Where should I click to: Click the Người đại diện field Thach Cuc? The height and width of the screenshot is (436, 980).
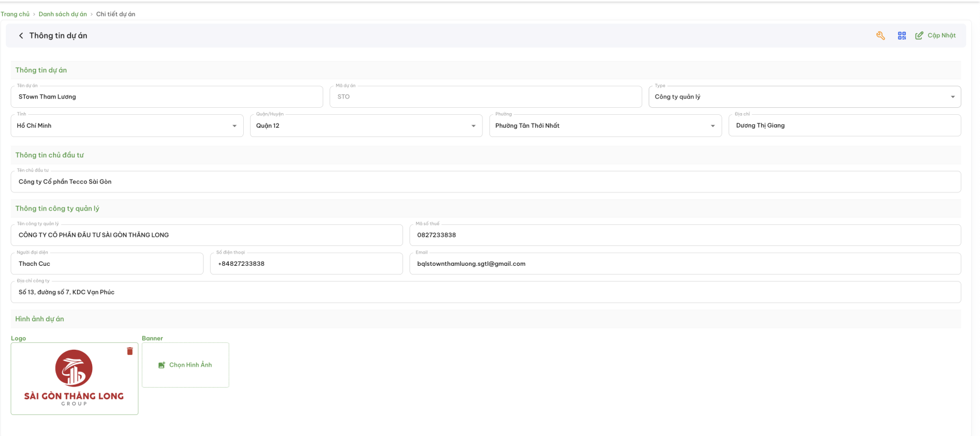[x=107, y=263]
